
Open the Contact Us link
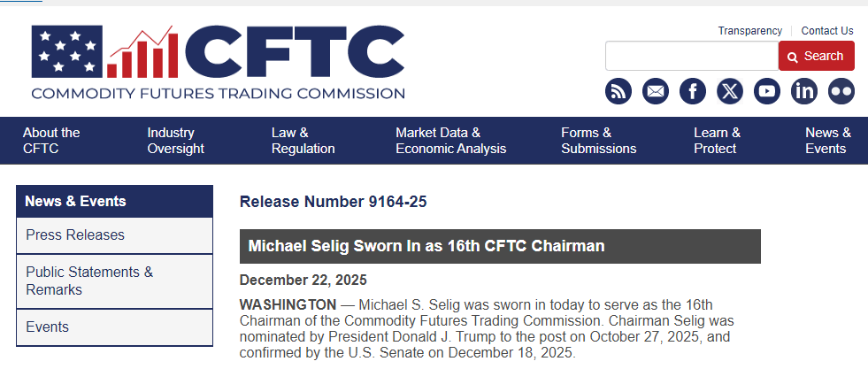(827, 30)
